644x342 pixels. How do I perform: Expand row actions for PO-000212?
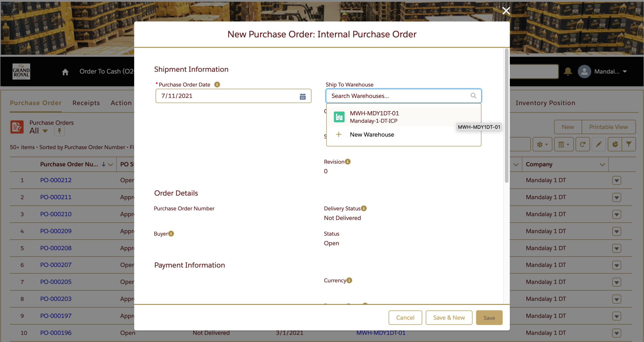click(x=616, y=180)
